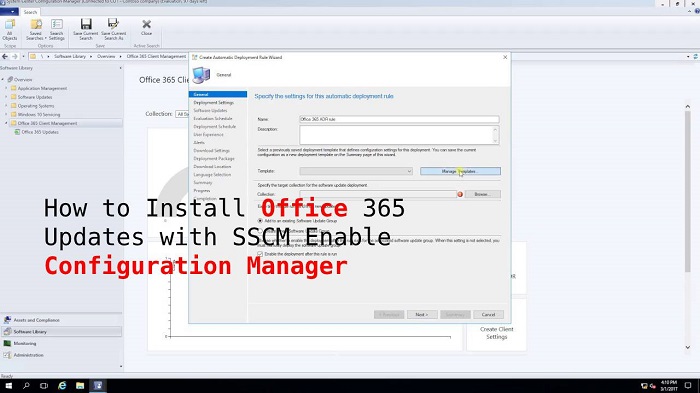Click Overview in the breadcrumb path

click(x=106, y=57)
